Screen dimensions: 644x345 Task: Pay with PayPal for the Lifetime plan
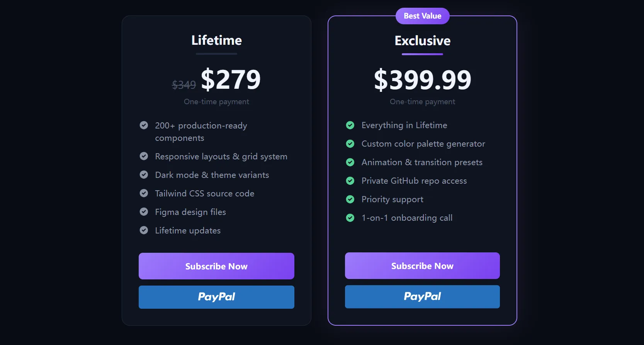pos(216,297)
